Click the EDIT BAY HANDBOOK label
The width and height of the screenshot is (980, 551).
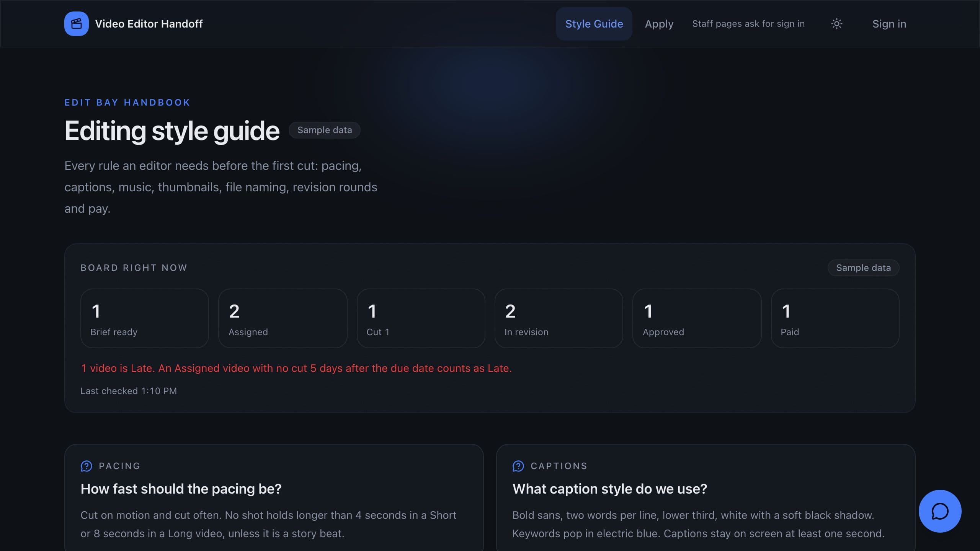click(x=127, y=103)
